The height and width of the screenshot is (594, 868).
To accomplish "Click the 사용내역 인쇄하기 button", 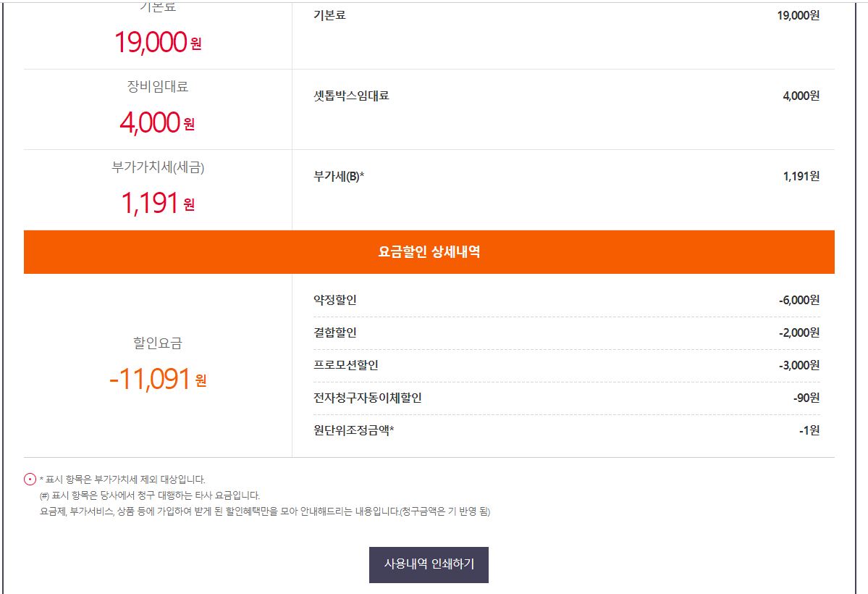I will [x=429, y=564].
